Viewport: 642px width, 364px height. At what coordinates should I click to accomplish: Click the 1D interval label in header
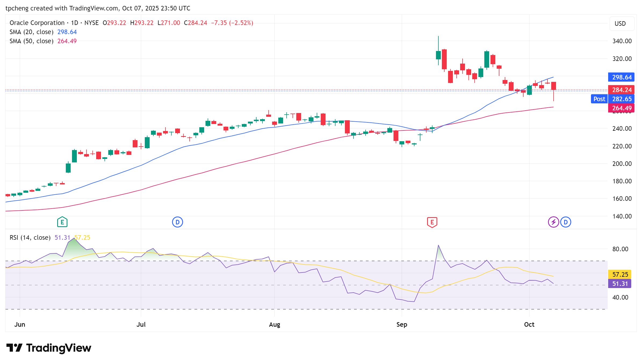pyautogui.click(x=74, y=23)
